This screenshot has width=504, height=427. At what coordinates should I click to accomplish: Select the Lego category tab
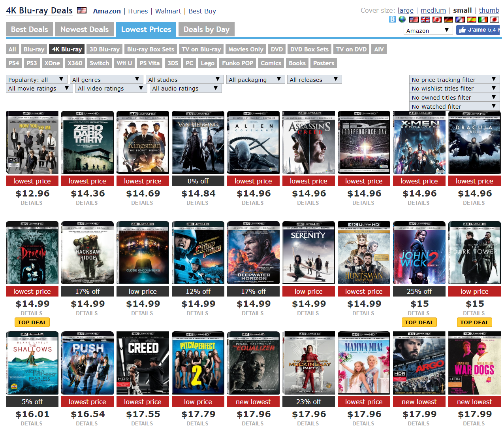pos(208,63)
